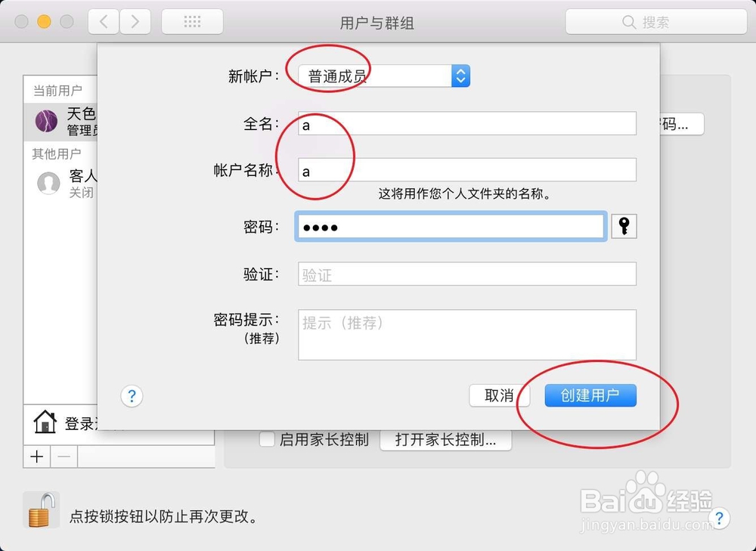Open the 新帐户 account type dropdown
756x551 pixels.
pyautogui.click(x=384, y=76)
